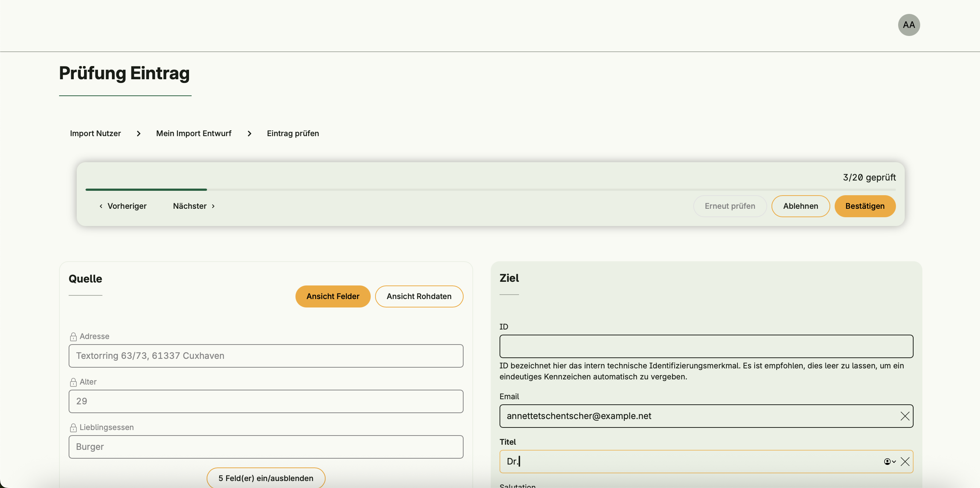Click the AA user avatar icon
Viewport: 980px width, 488px height.
click(x=908, y=25)
